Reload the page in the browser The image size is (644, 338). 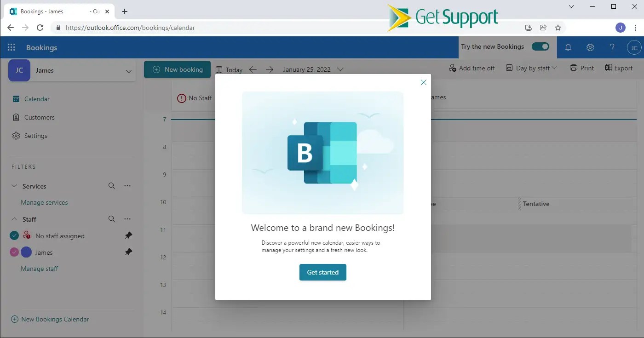(x=40, y=28)
